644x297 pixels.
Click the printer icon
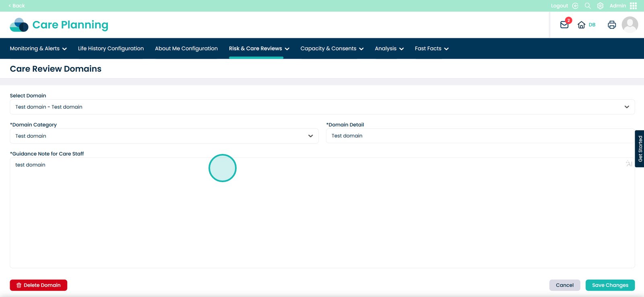tap(612, 25)
